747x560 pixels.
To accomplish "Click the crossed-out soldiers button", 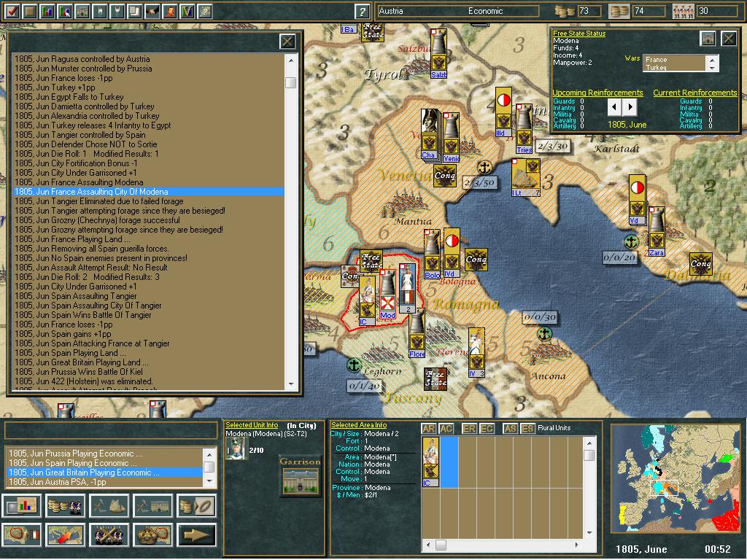I will click(109, 534).
